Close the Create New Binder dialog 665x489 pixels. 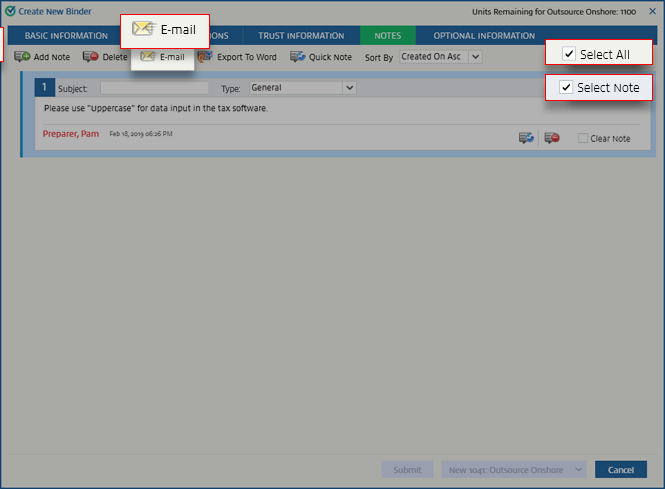[x=652, y=11]
